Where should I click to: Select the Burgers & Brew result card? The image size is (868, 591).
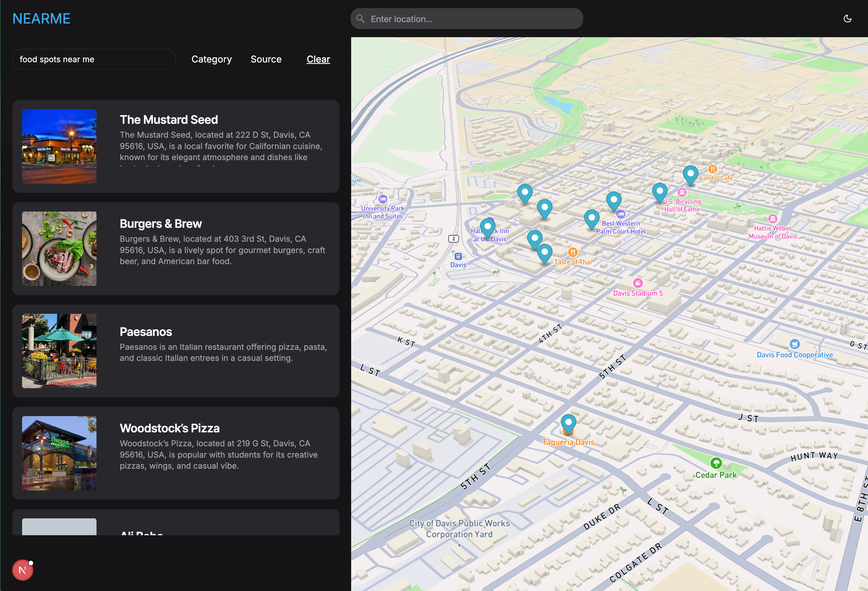point(176,249)
